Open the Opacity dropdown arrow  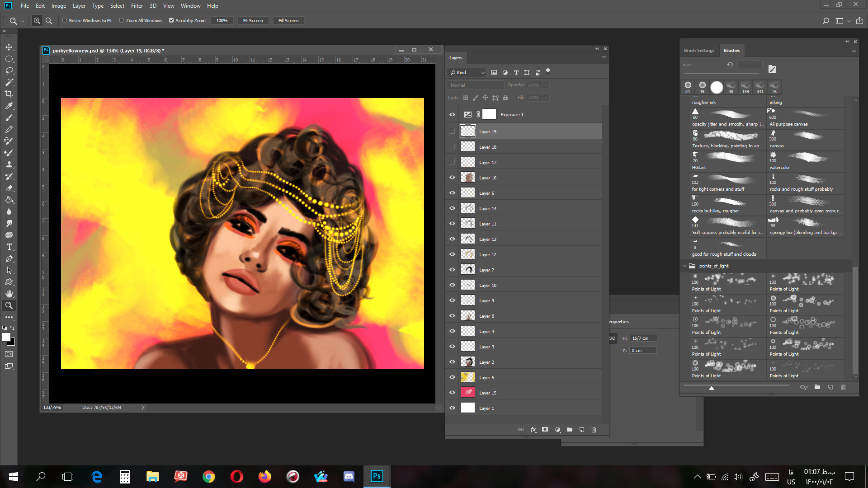coord(546,85)
